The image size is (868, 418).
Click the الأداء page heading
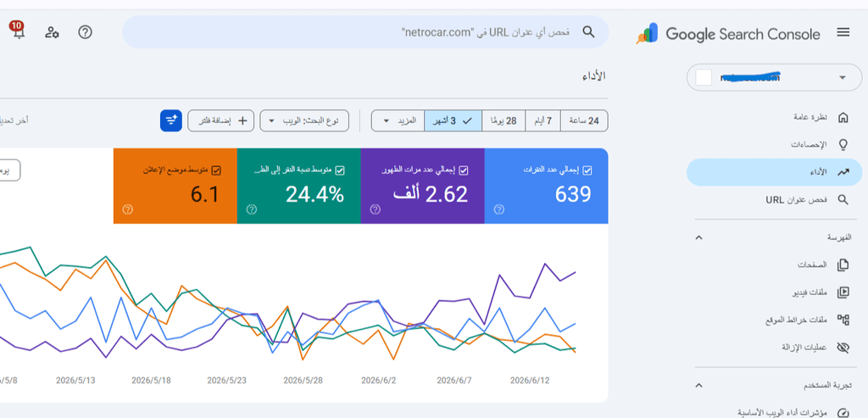pos(595,76)
